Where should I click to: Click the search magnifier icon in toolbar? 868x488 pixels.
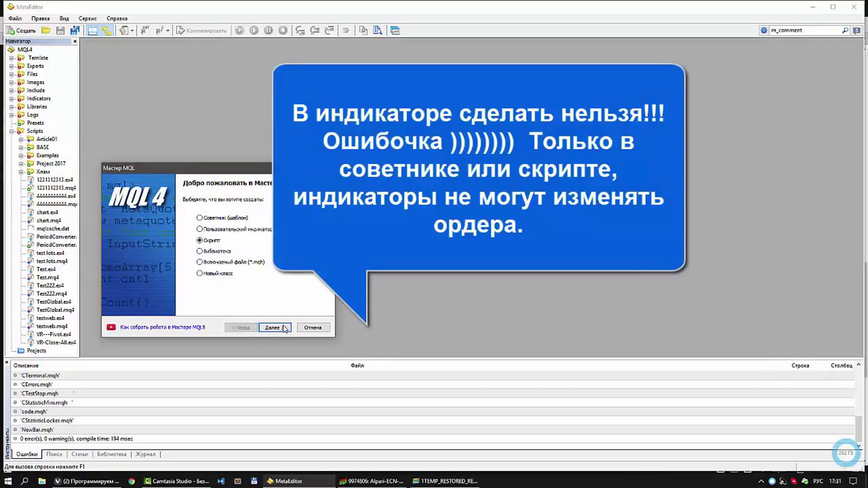(x=845, y=30)
